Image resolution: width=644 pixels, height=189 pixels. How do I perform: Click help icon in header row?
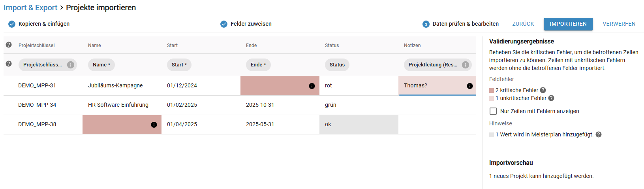point(9,45)
